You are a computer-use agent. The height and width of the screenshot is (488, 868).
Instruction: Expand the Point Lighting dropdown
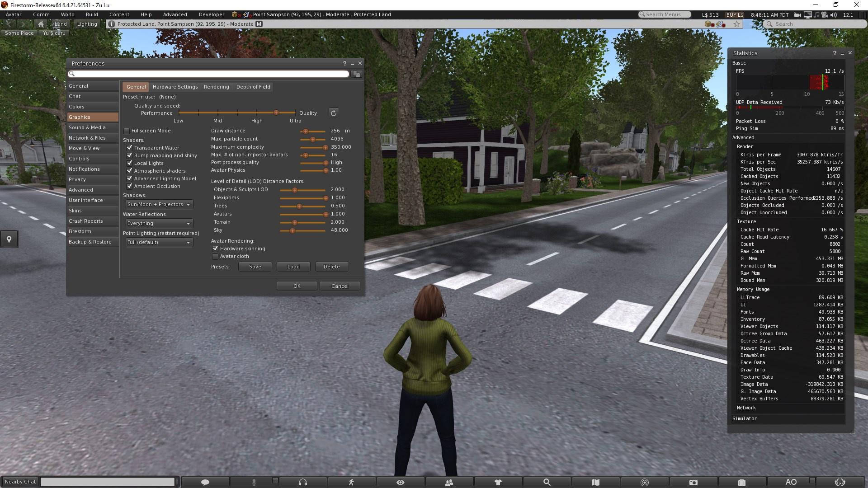[x=159, y=242]
